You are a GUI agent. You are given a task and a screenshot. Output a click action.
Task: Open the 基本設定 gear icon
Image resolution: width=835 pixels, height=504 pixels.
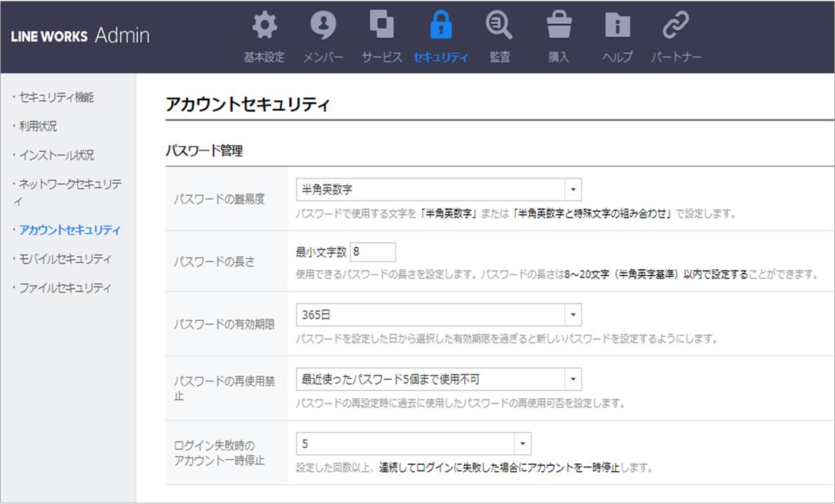[x=264, y=27]
